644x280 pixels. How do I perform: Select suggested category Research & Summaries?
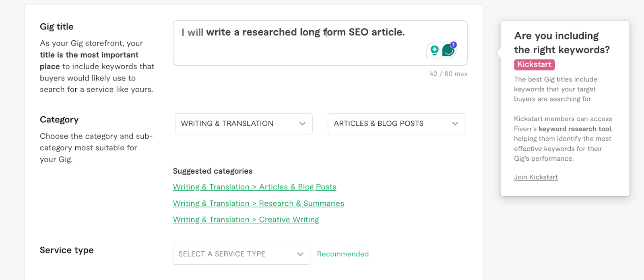(x=258, y=203)
